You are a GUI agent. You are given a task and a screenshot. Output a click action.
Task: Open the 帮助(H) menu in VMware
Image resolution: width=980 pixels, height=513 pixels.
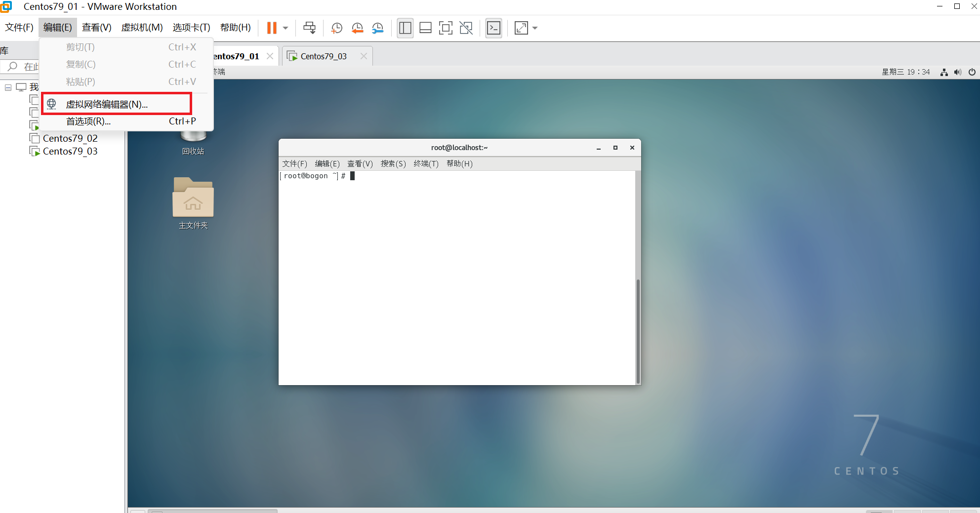(236, 28)
